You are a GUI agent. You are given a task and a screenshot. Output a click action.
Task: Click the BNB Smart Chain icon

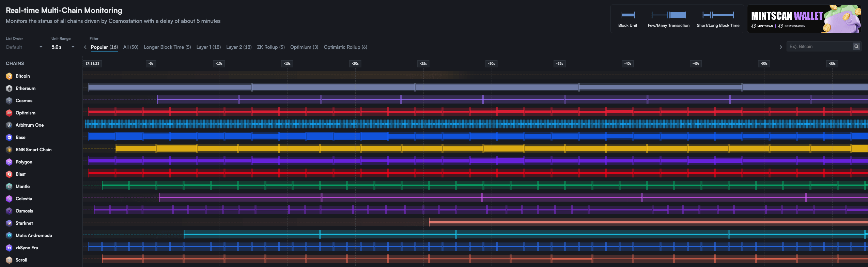coord(9,150)
